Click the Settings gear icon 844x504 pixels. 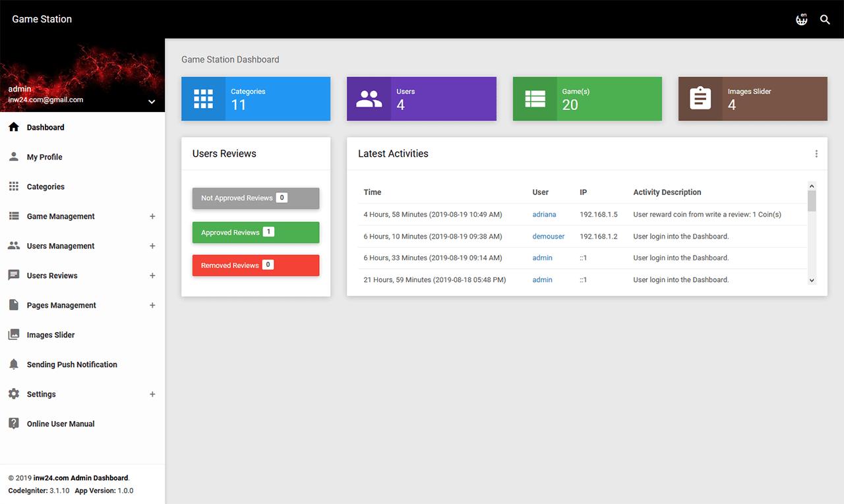pos(14,394)
